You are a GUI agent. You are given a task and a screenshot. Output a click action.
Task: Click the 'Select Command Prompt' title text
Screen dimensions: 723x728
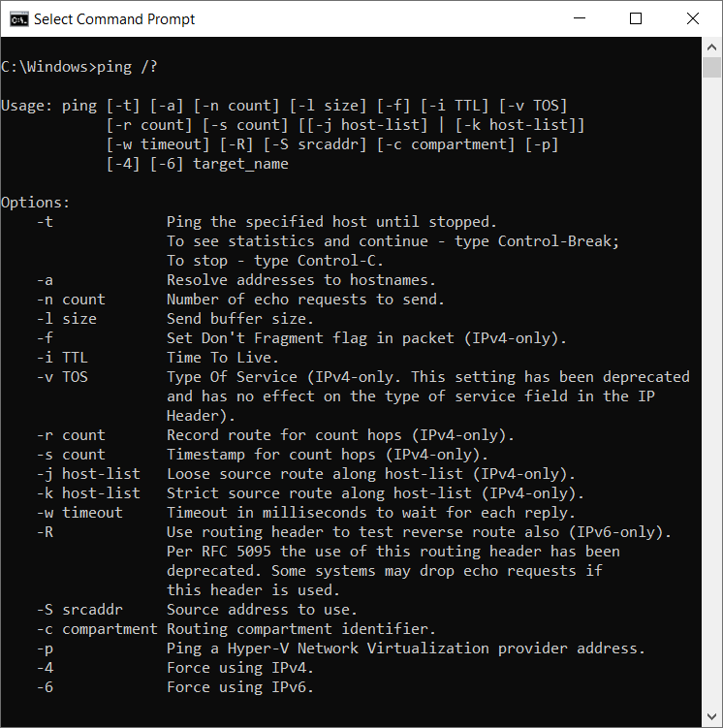pos(114,19)
